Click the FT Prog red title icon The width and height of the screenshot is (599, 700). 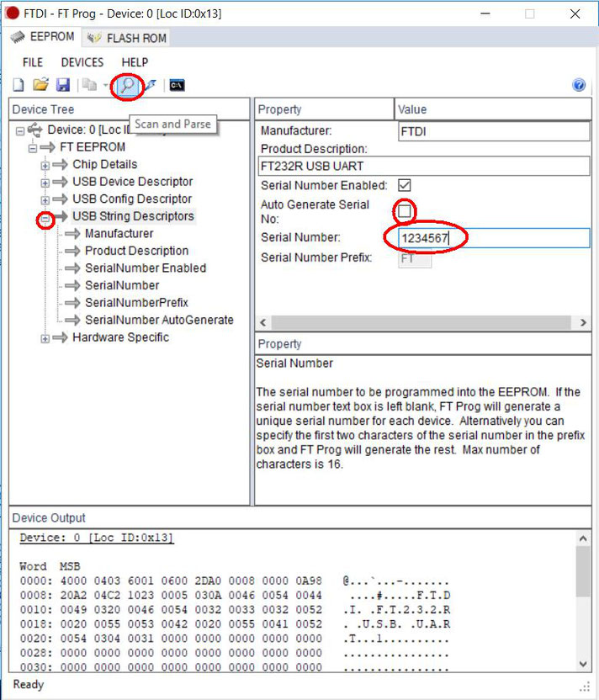coord(12,13)
